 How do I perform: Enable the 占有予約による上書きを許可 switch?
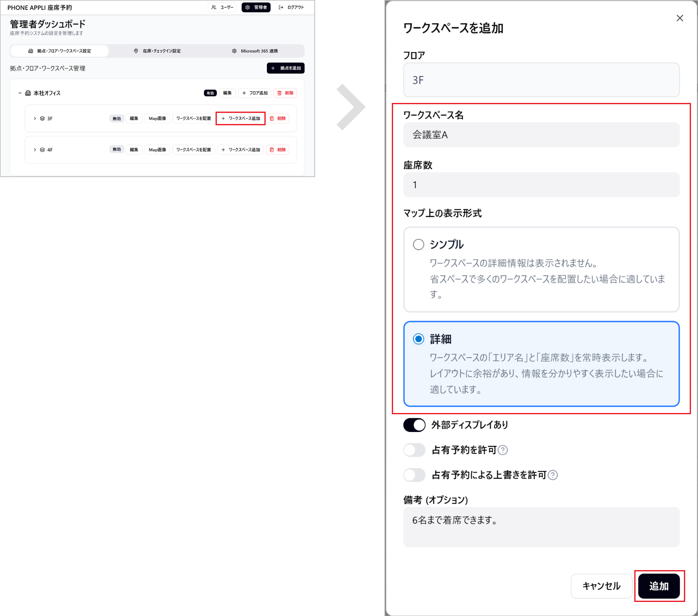coord(415,475)
